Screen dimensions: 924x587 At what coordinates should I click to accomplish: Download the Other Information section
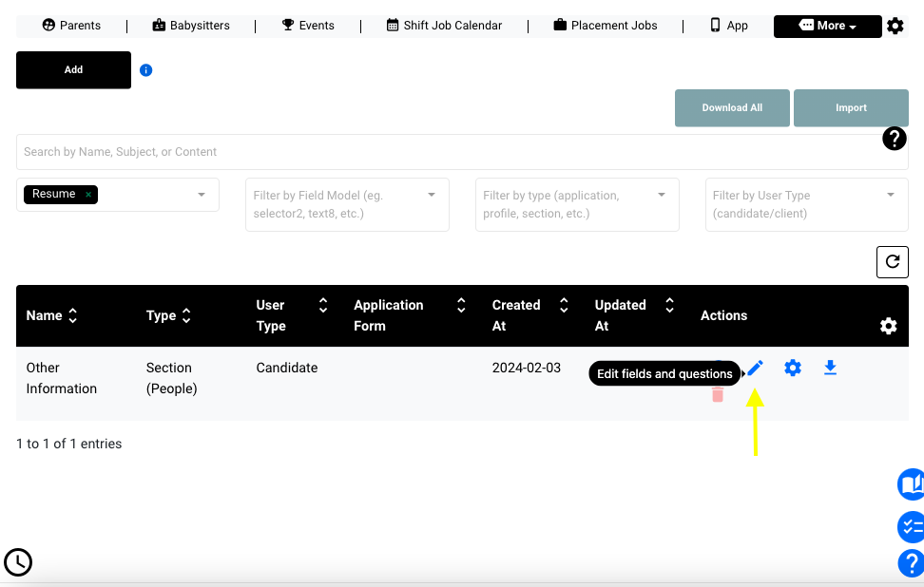coord(830,368)
